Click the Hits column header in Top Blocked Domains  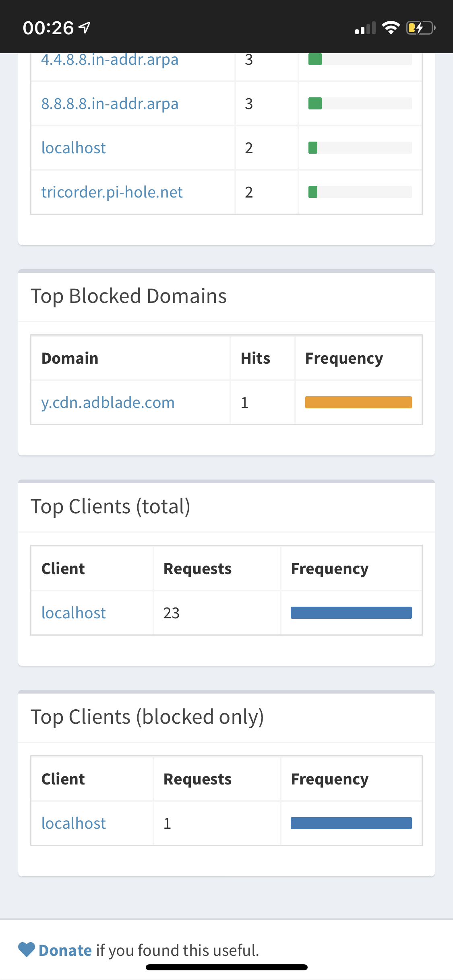(x=255, y=358)
